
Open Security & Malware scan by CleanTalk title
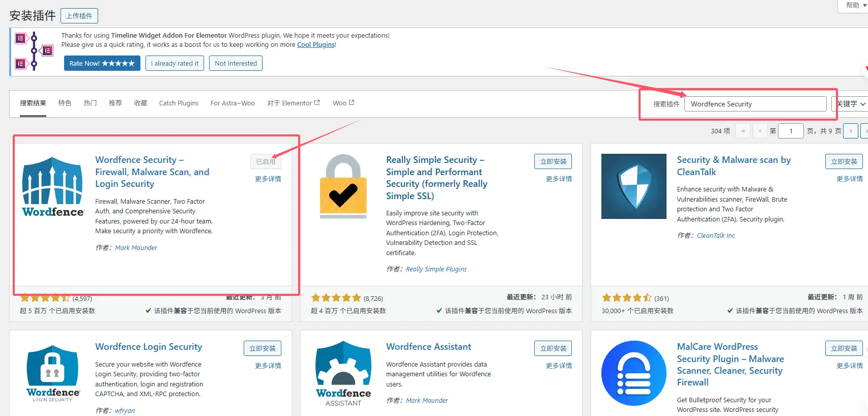point(734,166)
